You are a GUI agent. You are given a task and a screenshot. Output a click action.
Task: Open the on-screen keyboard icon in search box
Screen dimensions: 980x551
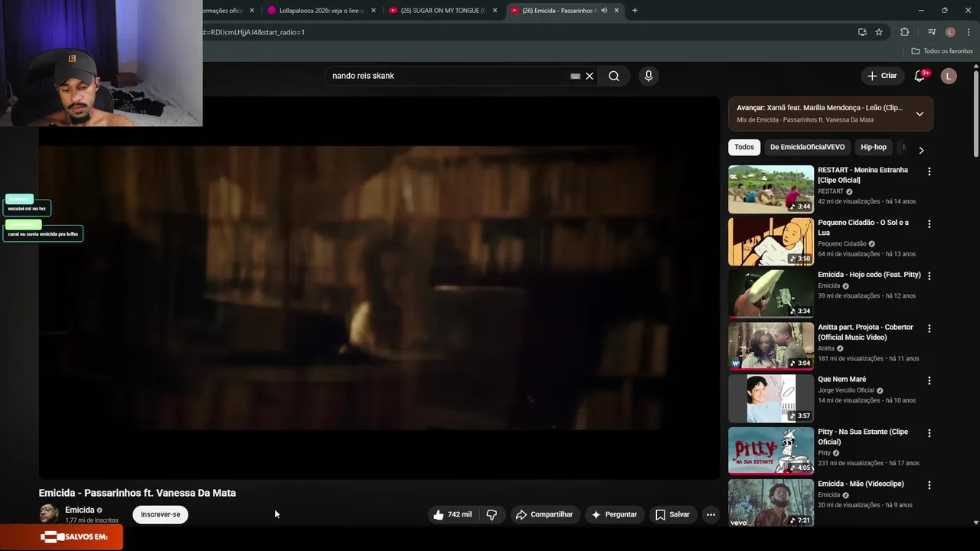575,76
